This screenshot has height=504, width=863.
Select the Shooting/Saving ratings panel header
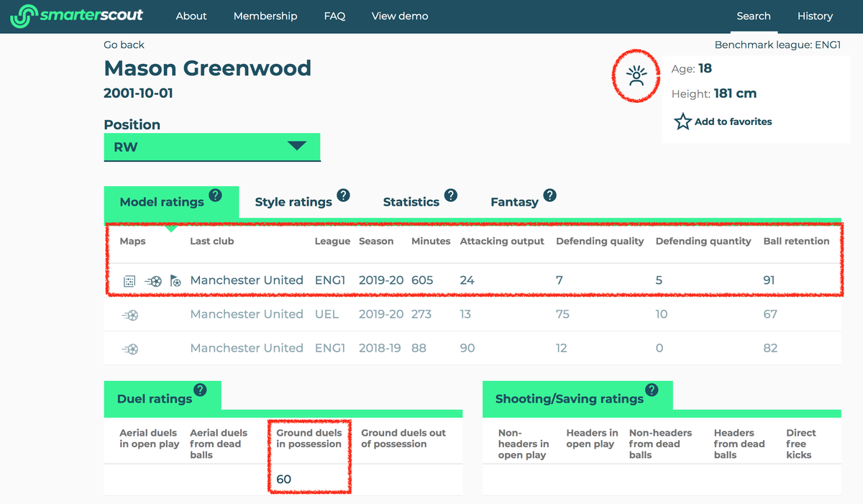pyautogui.click(x=577, y=398)
